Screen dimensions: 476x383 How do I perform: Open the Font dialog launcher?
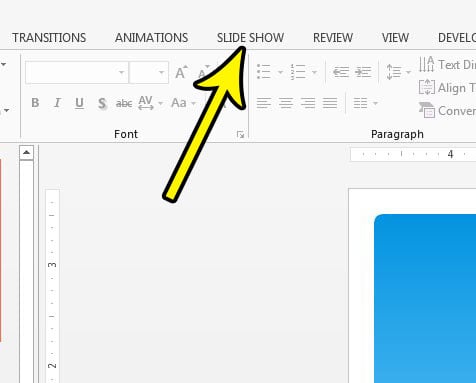(x=240, y=134)
